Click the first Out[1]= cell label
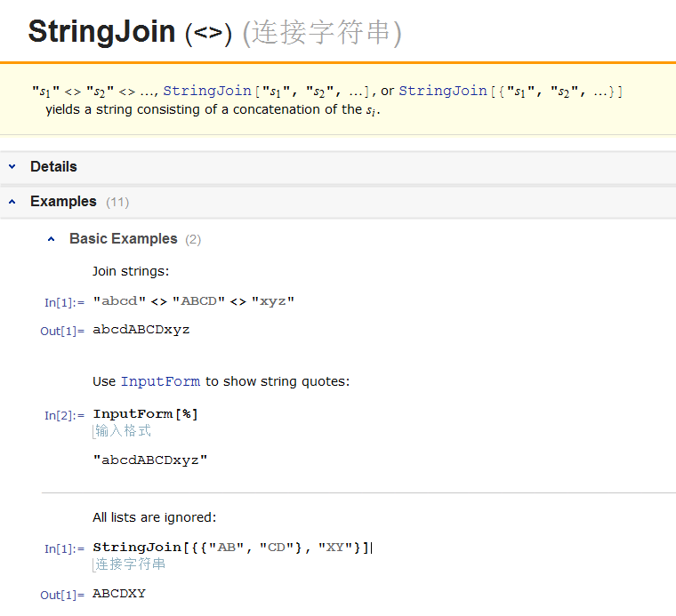Image resolution: width=676 pixels, height=616 pixels. click(x=62, y=332)
